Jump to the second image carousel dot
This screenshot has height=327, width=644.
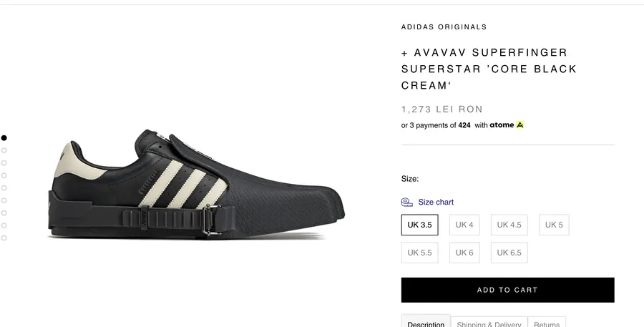pyautogui.click(x=4, y=150)
